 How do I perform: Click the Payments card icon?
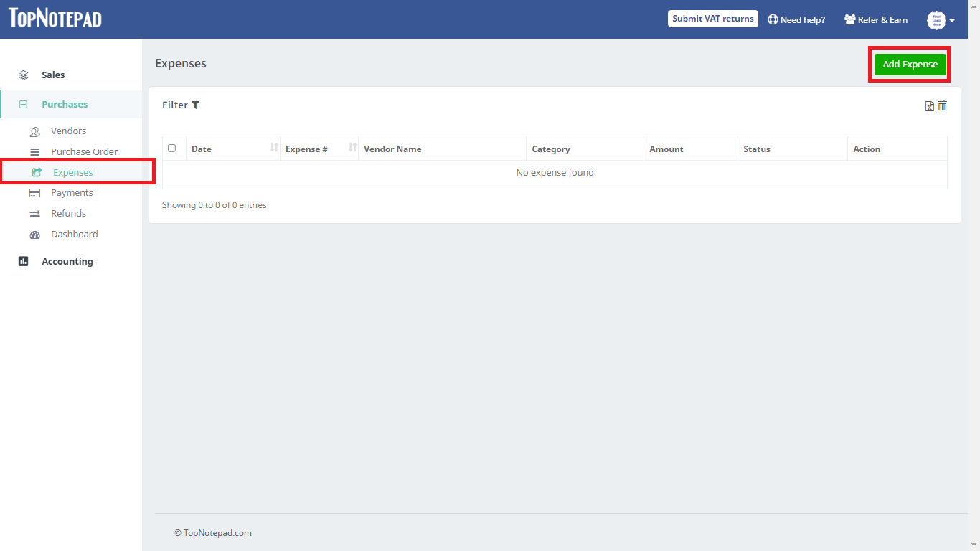pyautogui.click(x=34, y=193)
